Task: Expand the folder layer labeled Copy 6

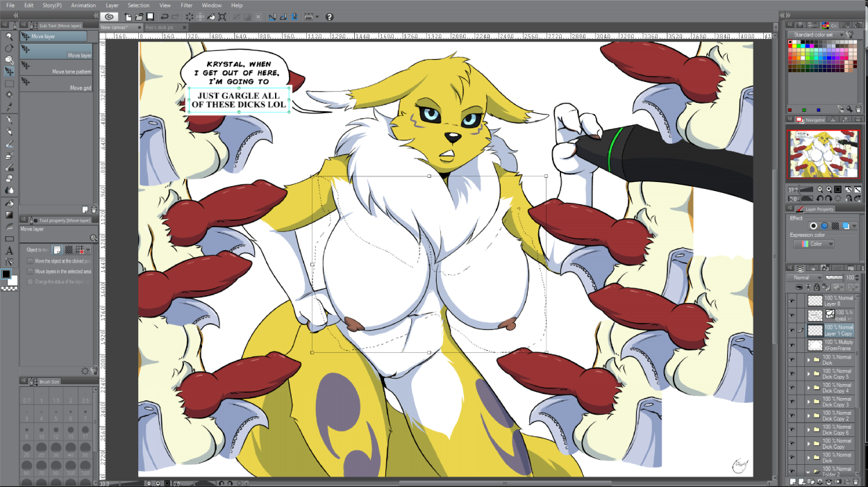Action: coord(808,430)
